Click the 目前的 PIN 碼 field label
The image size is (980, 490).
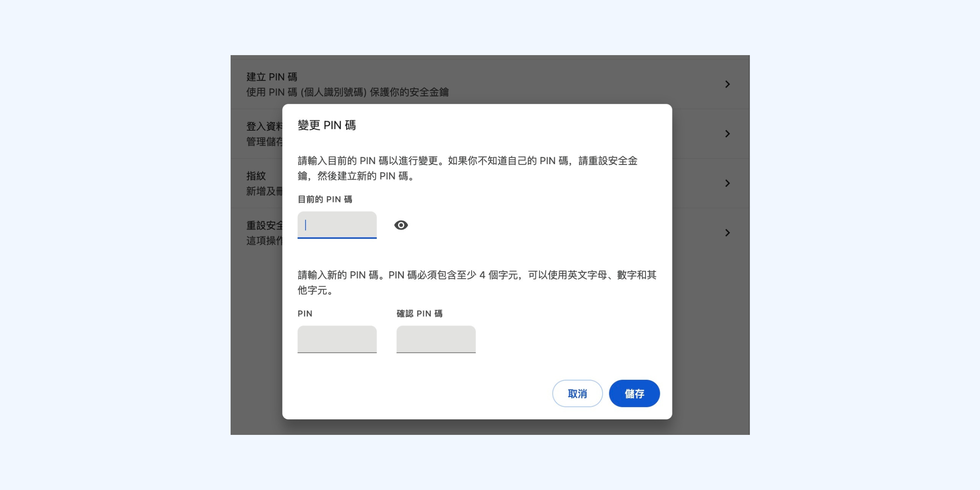tap(325, 199)
